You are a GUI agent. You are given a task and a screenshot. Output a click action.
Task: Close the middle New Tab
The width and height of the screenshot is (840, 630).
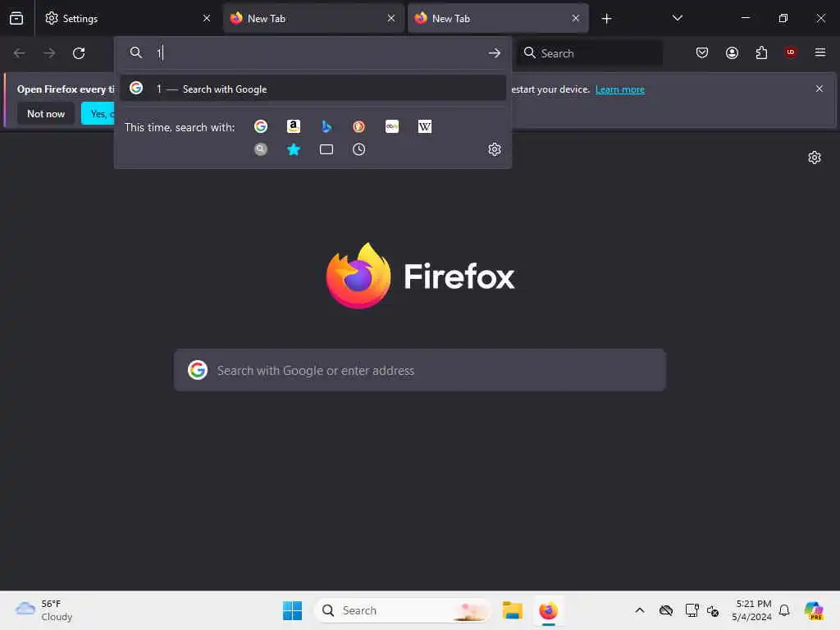pos(391,18)
